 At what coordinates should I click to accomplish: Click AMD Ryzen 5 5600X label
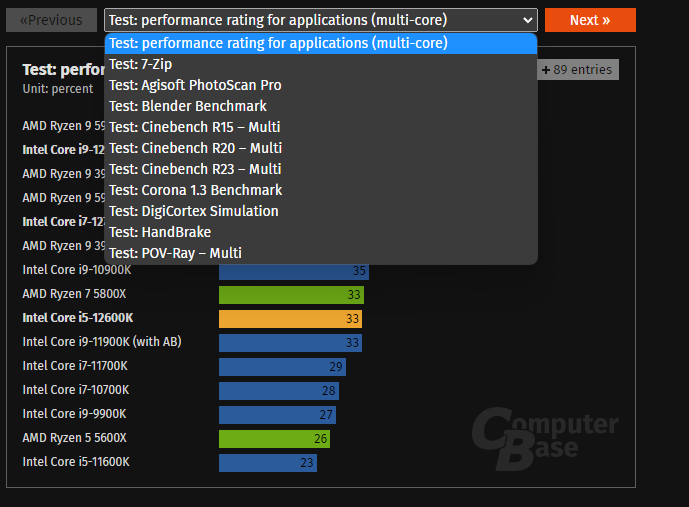click(75, 438)
